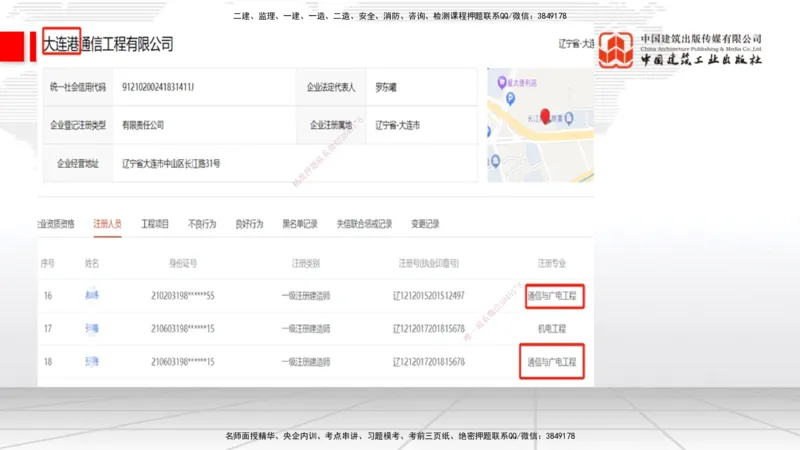
Task: Click the ID number in row 17
Action: coord(183,329)
